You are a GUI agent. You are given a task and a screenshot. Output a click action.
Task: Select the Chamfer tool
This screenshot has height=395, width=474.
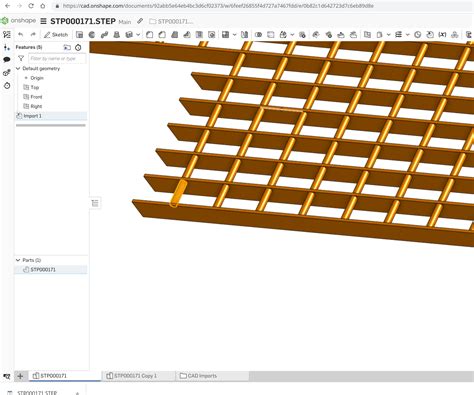162,35
